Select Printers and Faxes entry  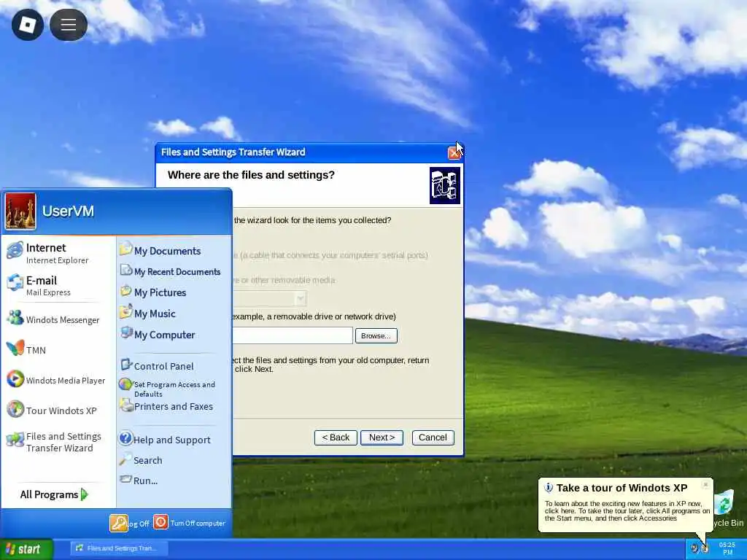[x=174, y=406]
